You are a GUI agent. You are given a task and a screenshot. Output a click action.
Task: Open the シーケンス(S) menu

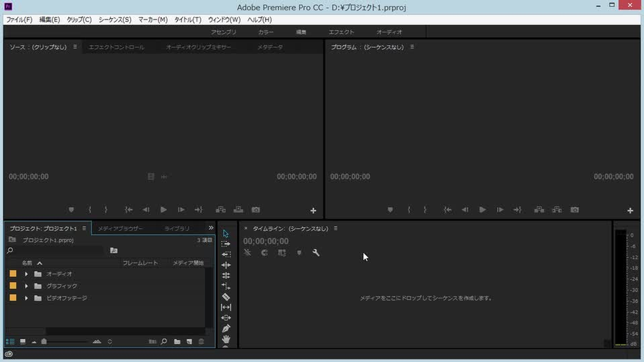click(115, 20)
